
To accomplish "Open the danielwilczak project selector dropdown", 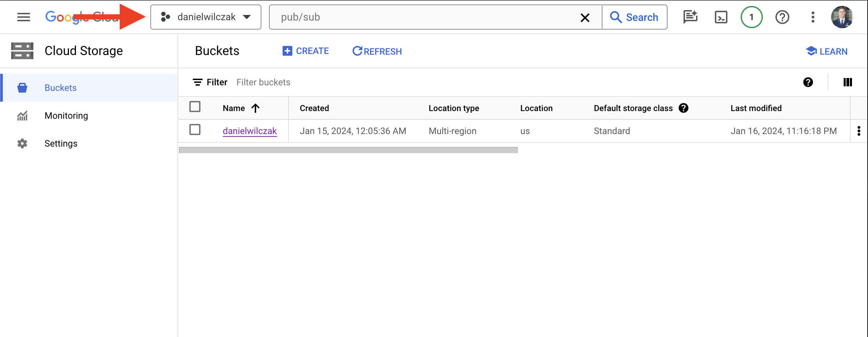I will 206,17.
